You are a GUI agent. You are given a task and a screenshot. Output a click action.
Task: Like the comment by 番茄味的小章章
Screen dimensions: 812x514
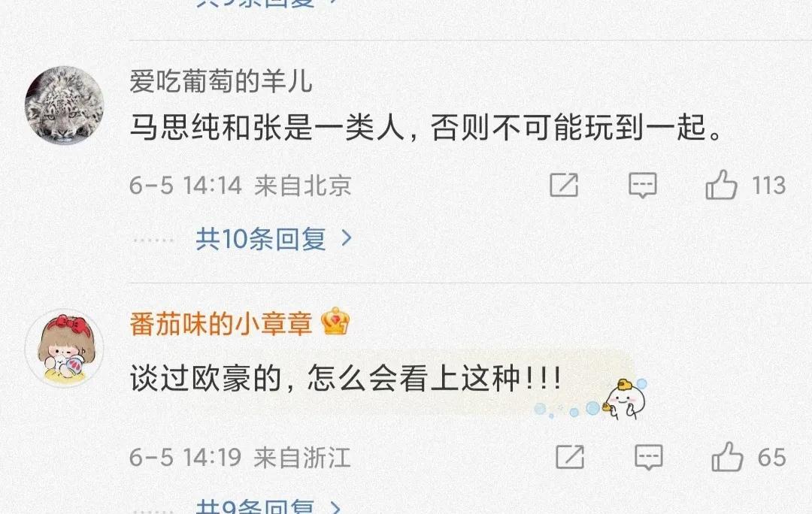[x=727, y=457]
